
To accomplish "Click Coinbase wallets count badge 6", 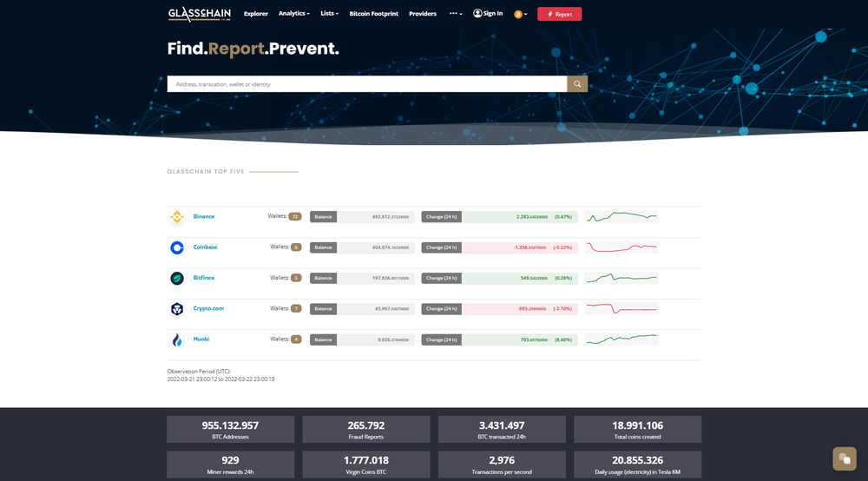I will tap(296, 247).
